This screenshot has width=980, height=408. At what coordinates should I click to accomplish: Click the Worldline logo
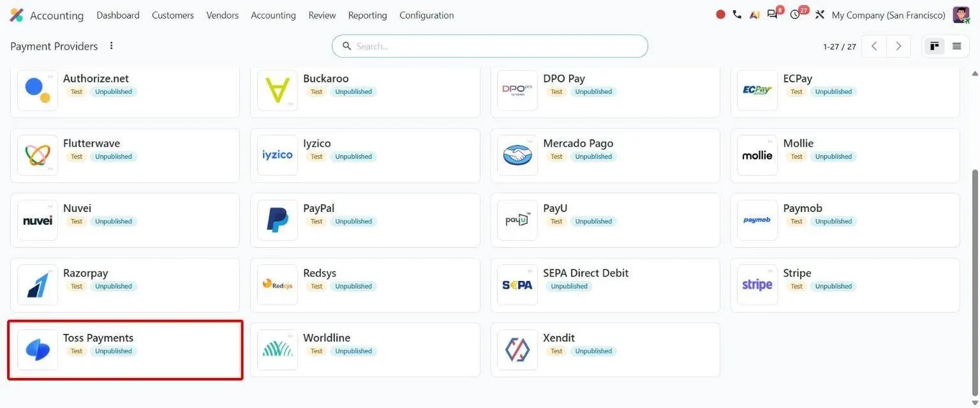(x=278, y=350)
